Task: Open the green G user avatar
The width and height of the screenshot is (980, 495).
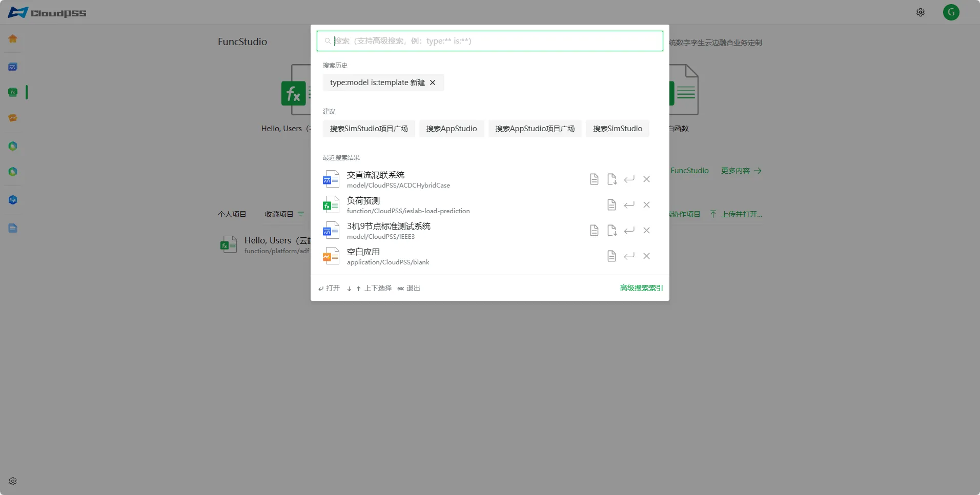Action: pos(951,12)
